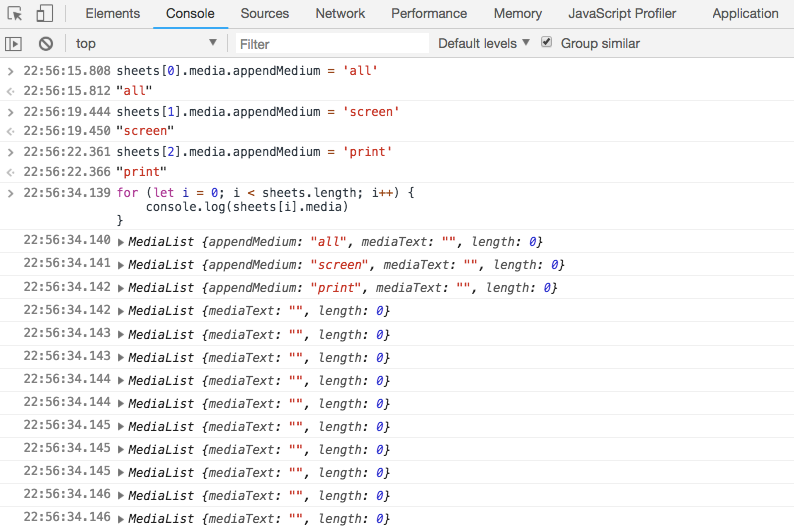Open the Network tab
The width and height of the screenshot is (794, 528).
tap(340, 14)
